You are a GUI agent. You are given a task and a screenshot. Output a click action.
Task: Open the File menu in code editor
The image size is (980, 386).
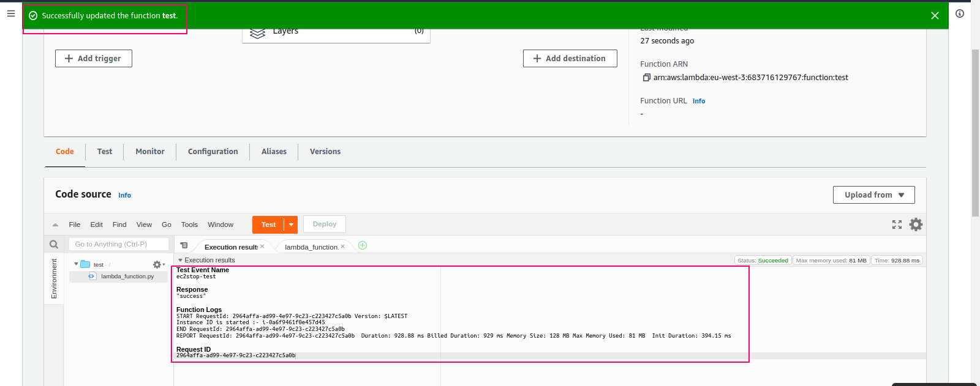coord(75,225)
